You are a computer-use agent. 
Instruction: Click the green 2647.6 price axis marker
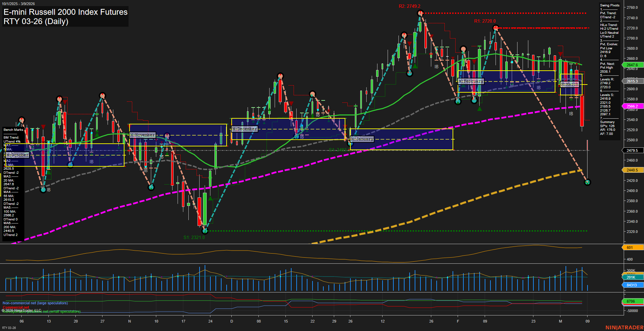click(633, 64)
